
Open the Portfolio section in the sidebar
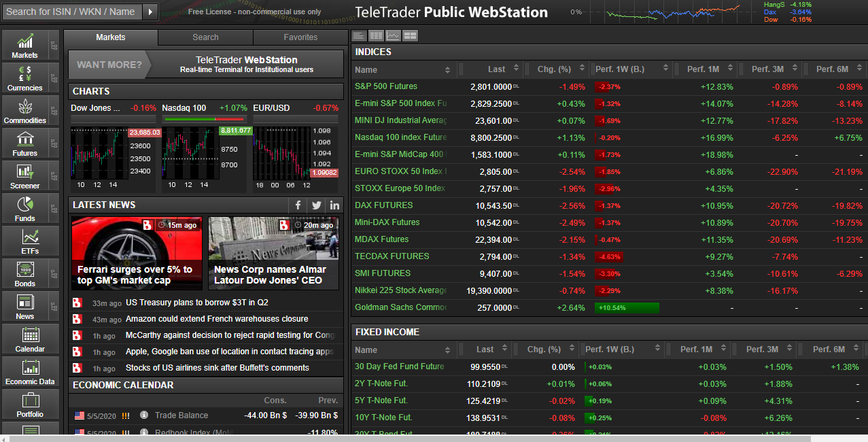click(30, 405)
